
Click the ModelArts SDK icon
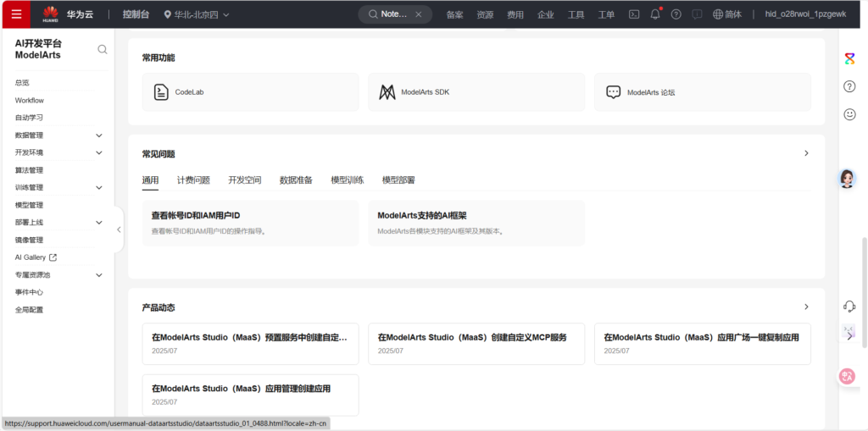pos(387,92)
